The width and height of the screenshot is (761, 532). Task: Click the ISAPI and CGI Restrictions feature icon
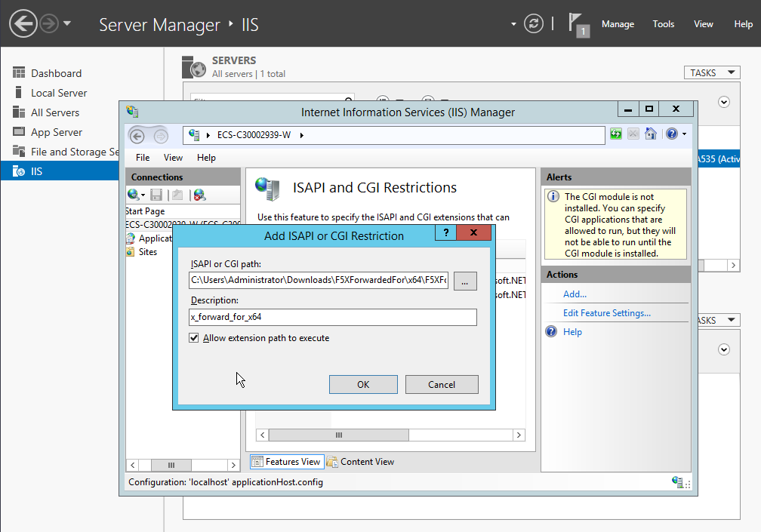pyautogui.click(x=267, y=189)
